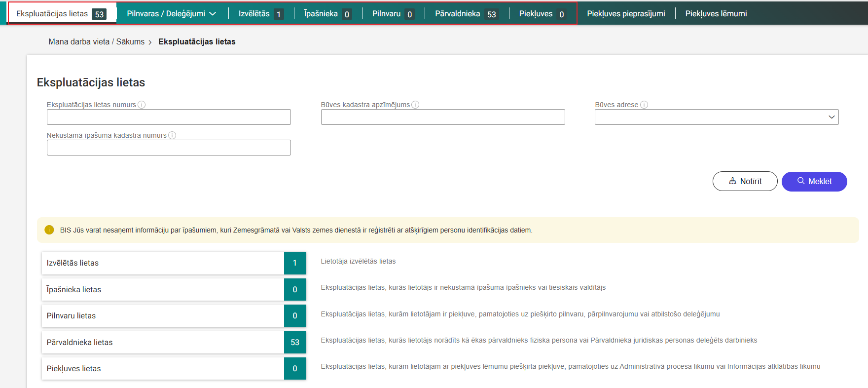Open the Piekļuves pieprasījumi tab
Screen dimensions: 868x388
(x=626, y=14)
